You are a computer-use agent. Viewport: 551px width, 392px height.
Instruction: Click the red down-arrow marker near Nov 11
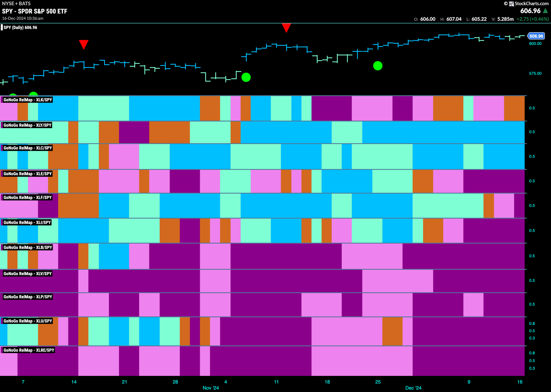[286, 28]
